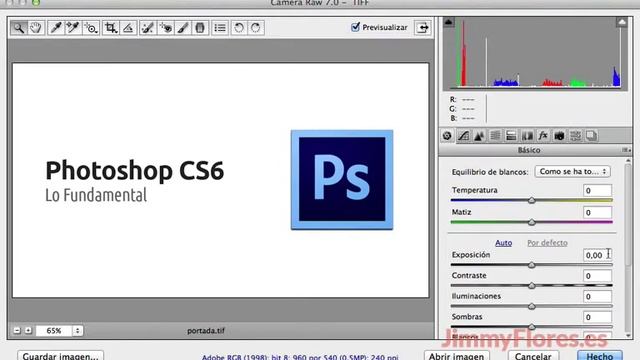The width and height of the screenshot is (640, 360).
Task: Open the Snapshots panel tab
Action: point(591,136)
